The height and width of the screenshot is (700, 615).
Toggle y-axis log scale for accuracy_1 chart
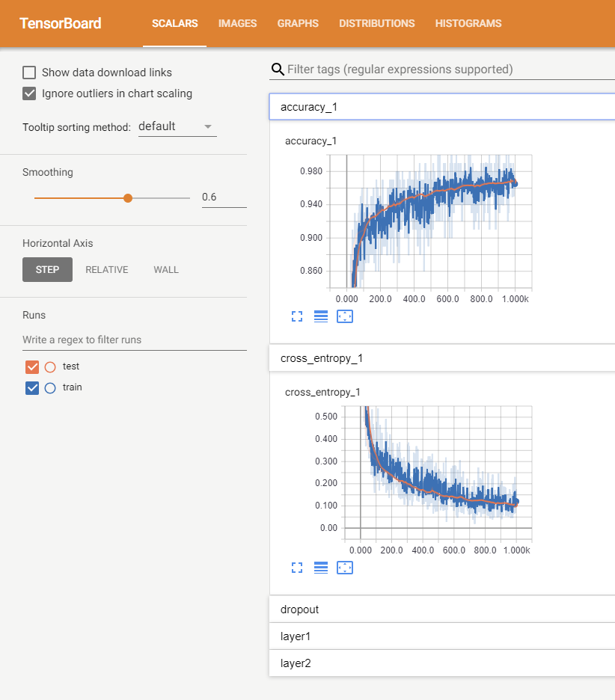click(x=321, y=316)
